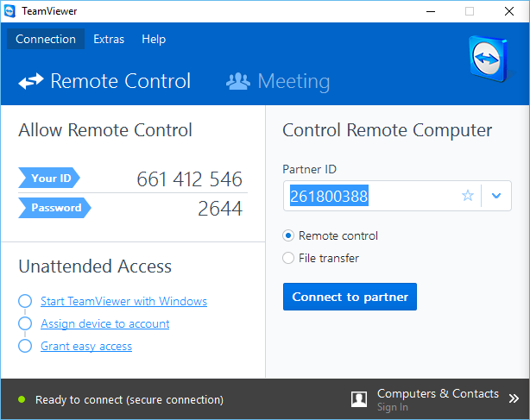The image size is (530, 420).
Task: Click the Start TeamViewer with Windows circle
Action: pos(25,301)
